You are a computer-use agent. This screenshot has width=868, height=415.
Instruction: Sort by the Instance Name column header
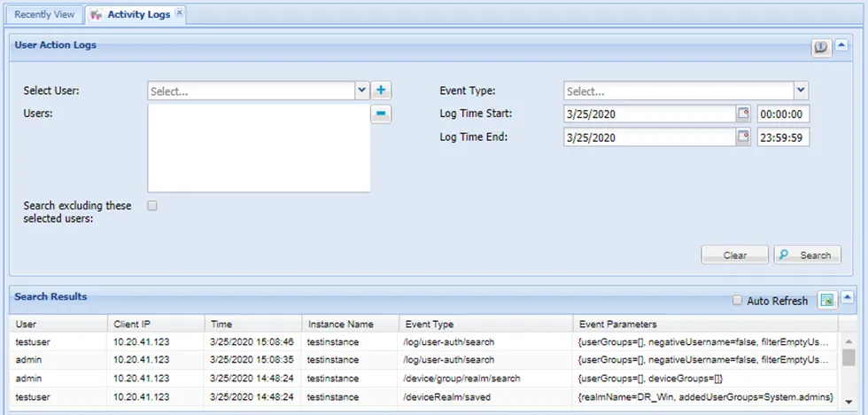(350, 325)
